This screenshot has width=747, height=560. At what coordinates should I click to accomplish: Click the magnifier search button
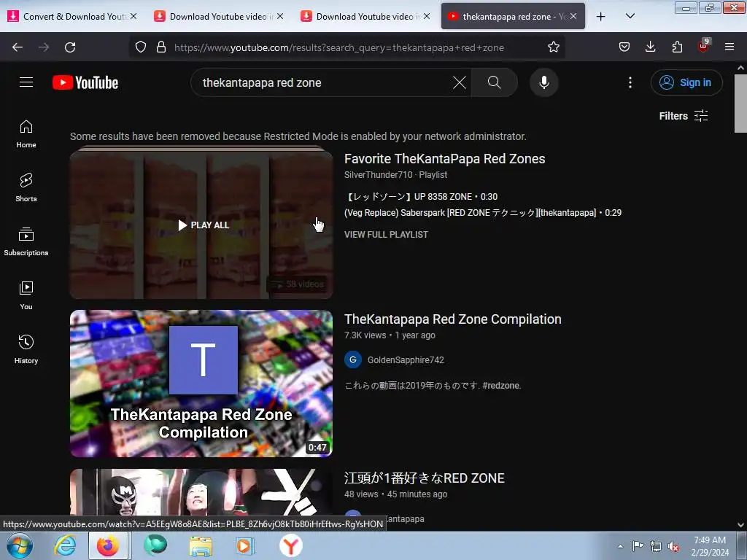point(494,82)
